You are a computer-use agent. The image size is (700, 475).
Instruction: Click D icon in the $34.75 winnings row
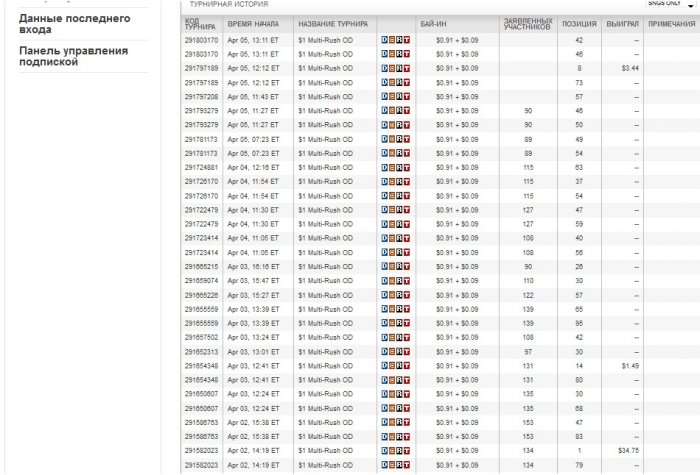(x=384, y=451)
